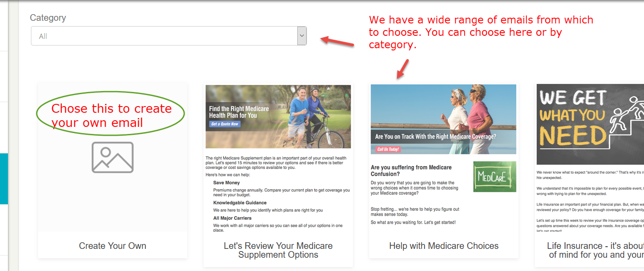The image size is (644, 271).
Task: Click the Category label above the dropdown
Action: pos(48,18)
